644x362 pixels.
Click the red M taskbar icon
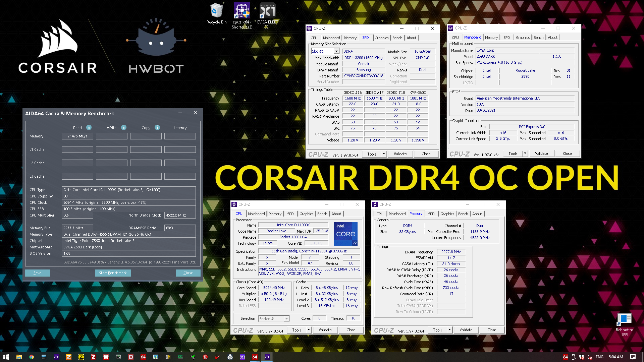[x=106, y=357]
